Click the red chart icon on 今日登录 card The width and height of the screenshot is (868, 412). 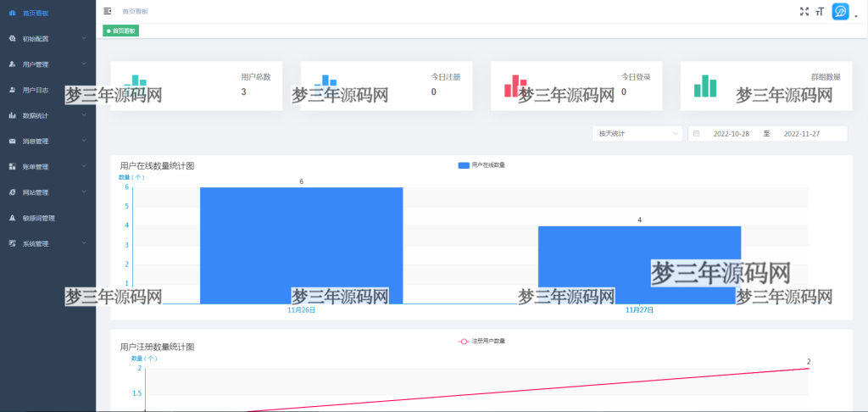[515, 86]
